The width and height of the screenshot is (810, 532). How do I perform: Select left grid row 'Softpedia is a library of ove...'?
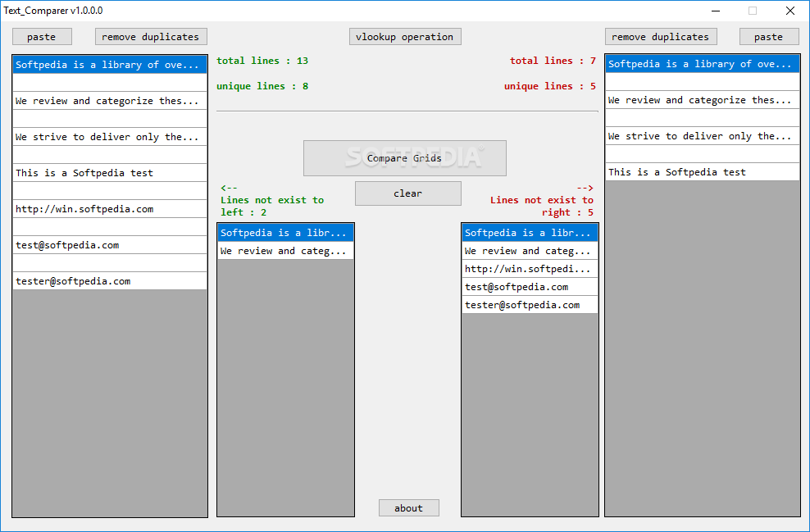(110, 65)
